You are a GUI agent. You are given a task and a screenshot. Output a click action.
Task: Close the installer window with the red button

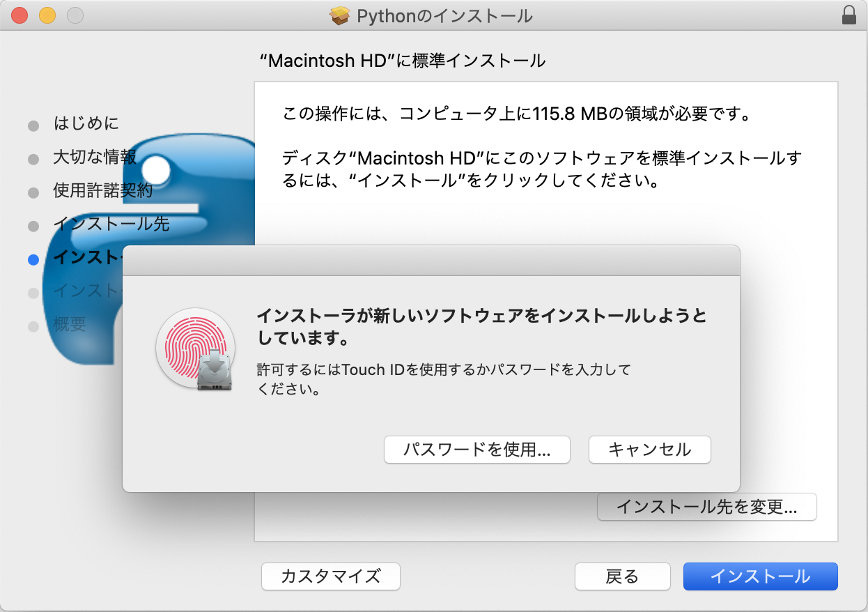point(19,15)
